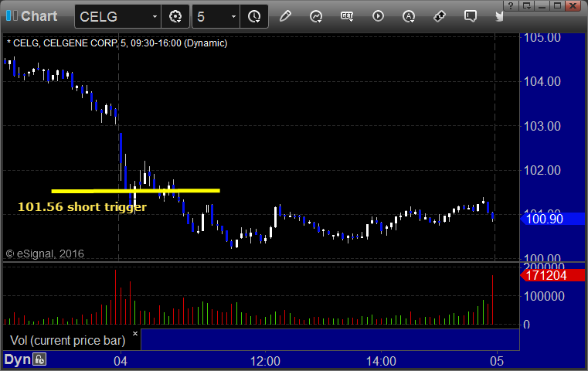Click the 105.00 price axis label

tap(542, 38)
